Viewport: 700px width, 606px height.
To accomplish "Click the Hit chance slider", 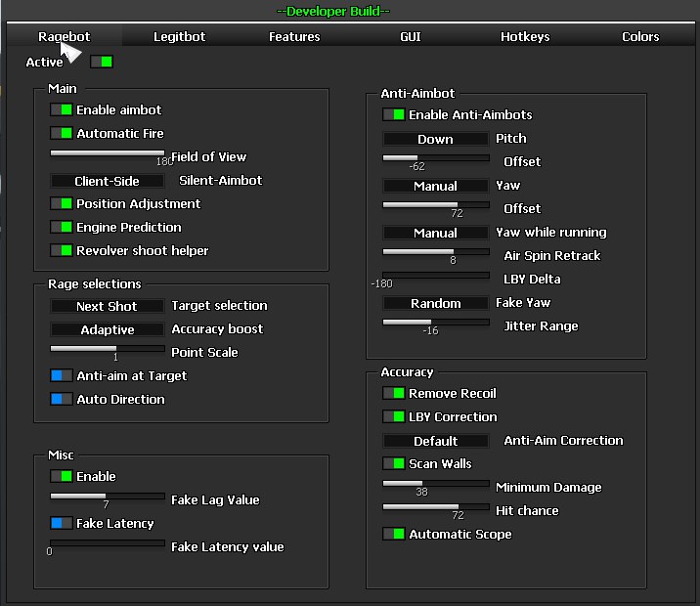I will 435,507.
